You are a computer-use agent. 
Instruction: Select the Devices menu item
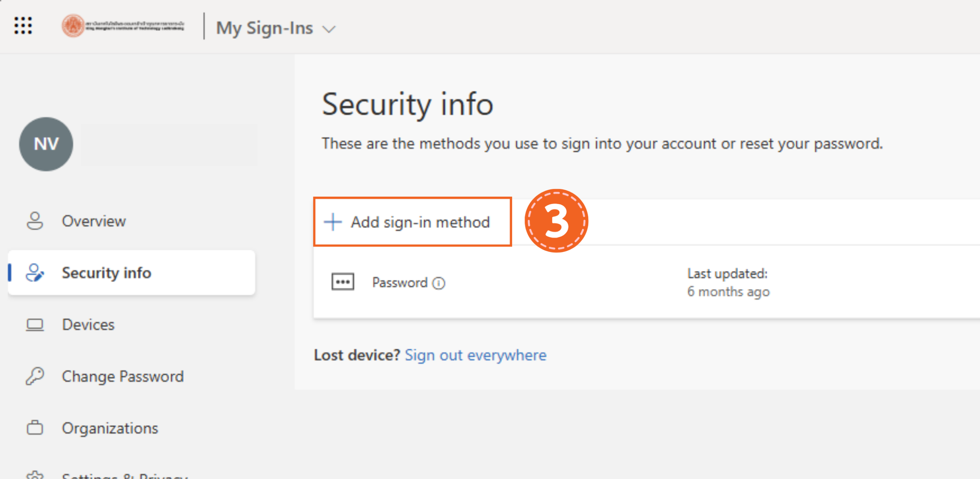pyautogui.click(x=88, y=325)
